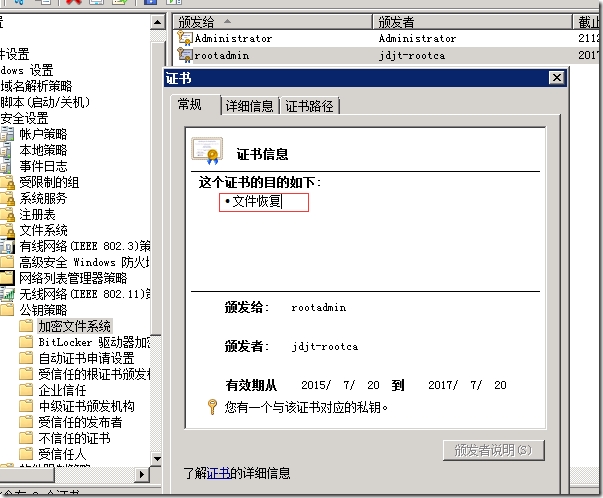The height and width of the screenshot is (498, 603).
Task: Click the 颁发者说明 button
Action: (x=493, y=450)
